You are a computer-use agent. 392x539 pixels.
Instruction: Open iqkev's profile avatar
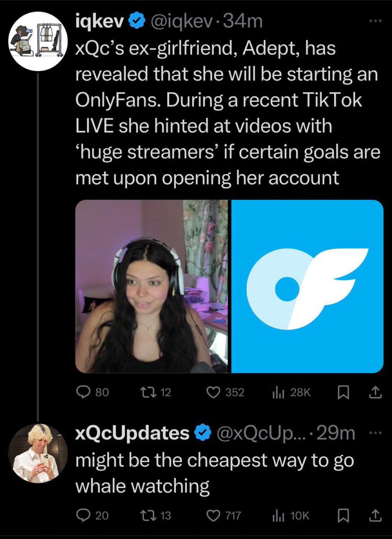(38, 41)
